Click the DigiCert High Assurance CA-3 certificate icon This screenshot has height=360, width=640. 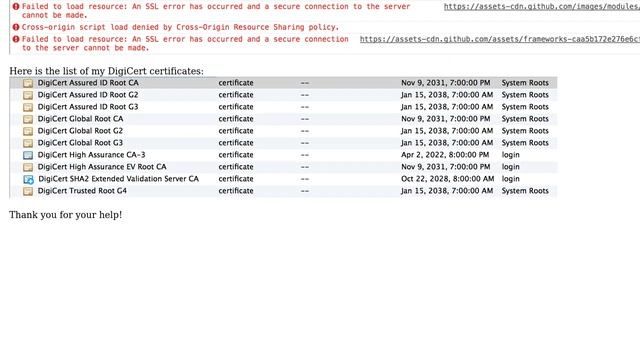28,155
